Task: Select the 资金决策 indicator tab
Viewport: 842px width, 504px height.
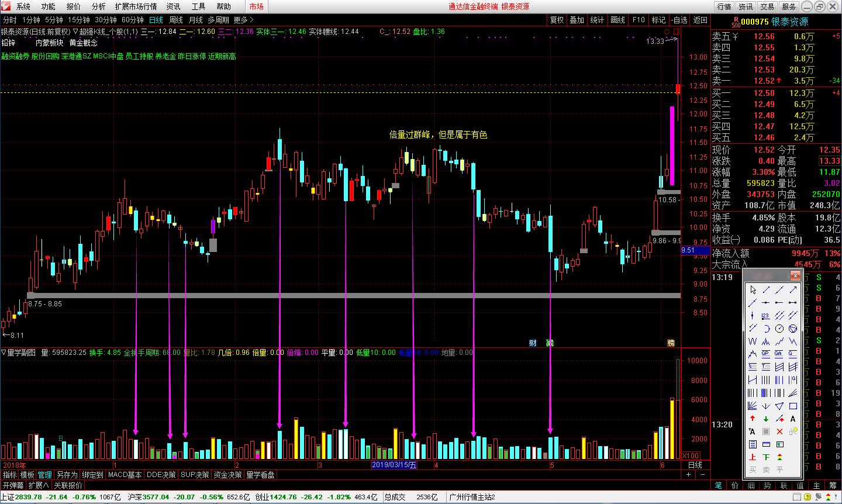Action: 227,475
